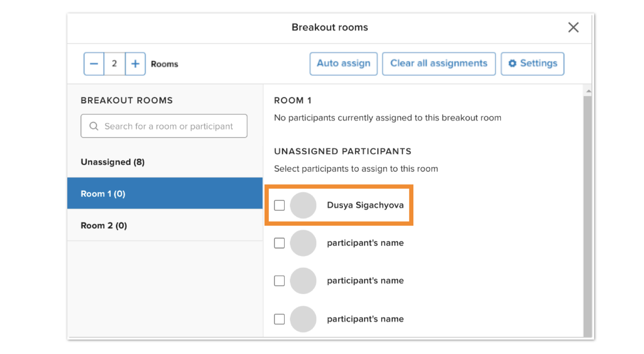
Task: Select Room 1 (0) in the sidebar
Action: pyautogui.click(x=103, y=194)
